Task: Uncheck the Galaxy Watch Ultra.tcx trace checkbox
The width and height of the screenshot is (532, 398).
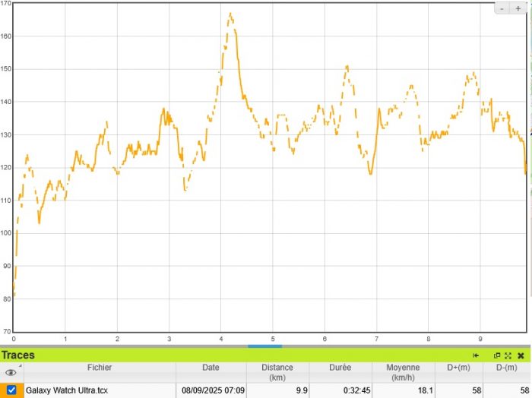Action: coord(11,390)
